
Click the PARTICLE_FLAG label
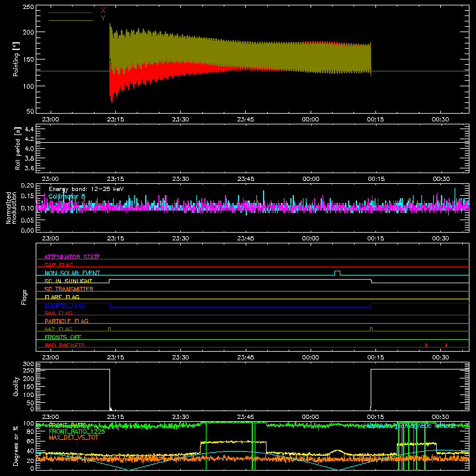tap(67, 321)
